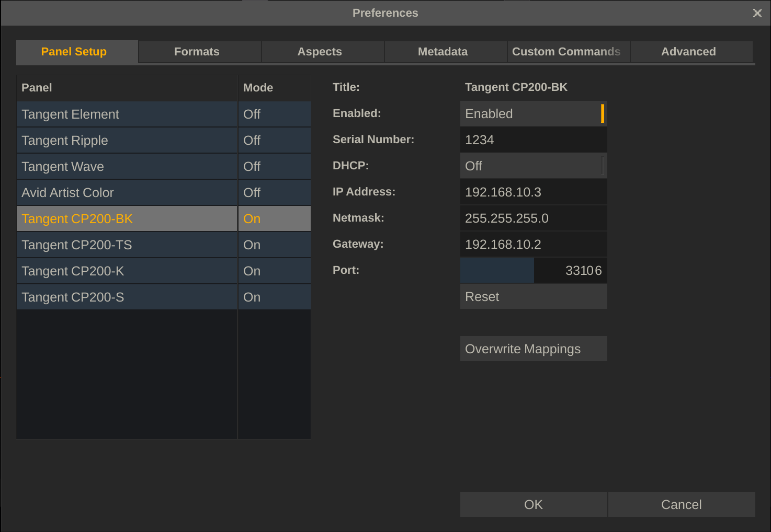The height and width of the screenshot is (532, 771).
Task: Switch to the Metadata tab
Action: (x=446, y=52)
